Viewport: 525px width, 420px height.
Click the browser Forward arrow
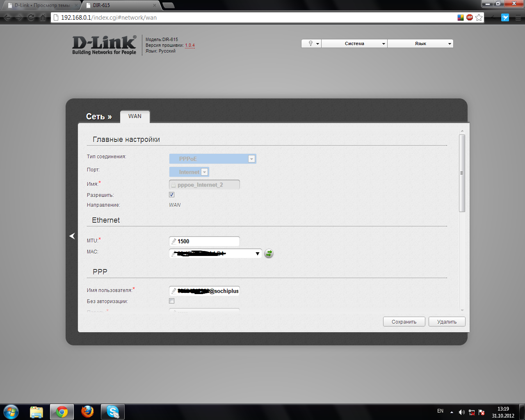click(19, 18)
